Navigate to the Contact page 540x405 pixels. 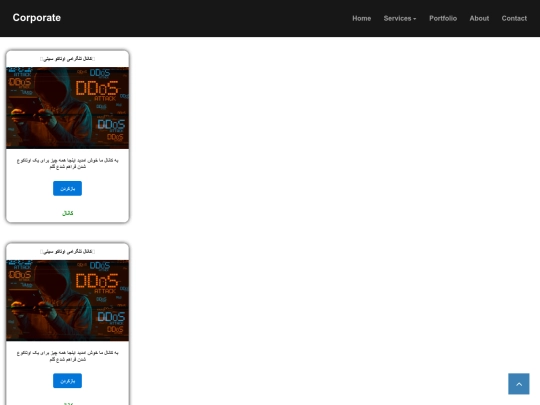point(514,19)
